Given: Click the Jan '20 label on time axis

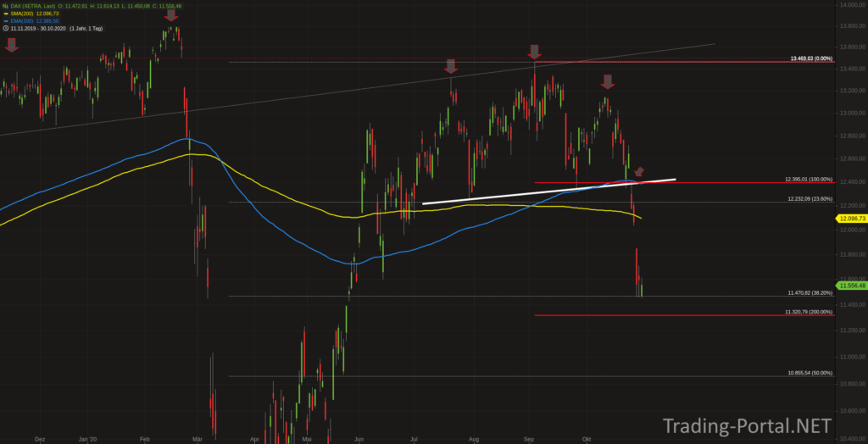Looking at the screenshot, I should point(87,439).
